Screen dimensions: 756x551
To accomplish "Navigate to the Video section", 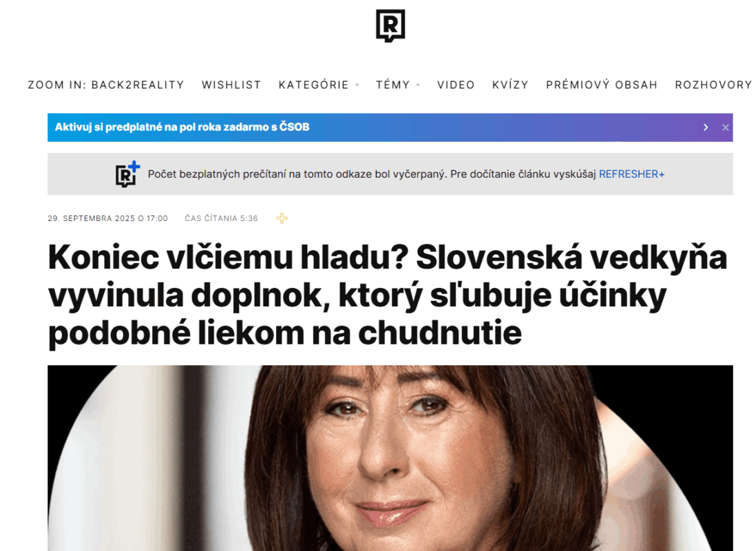I will (x=456, y=85).
